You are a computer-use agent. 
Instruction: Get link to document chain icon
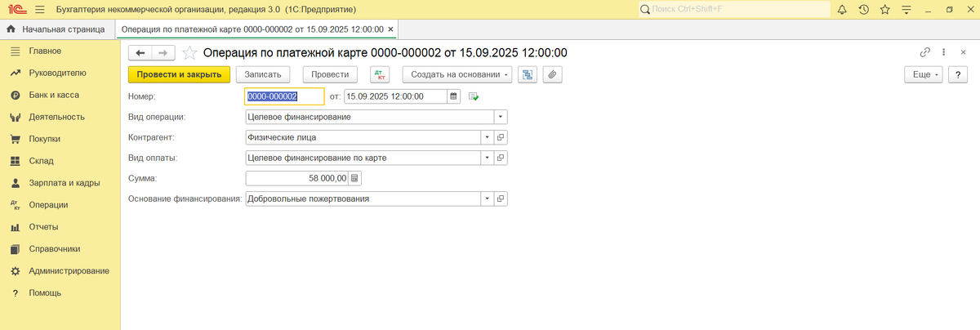point(925,52)
